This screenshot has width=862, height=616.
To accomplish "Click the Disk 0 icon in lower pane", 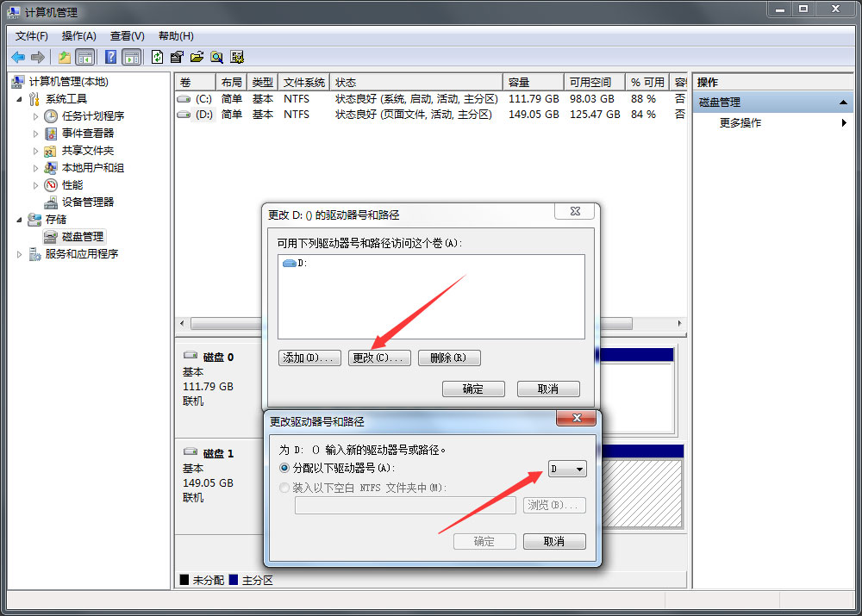I will click(x=191, y=356).
